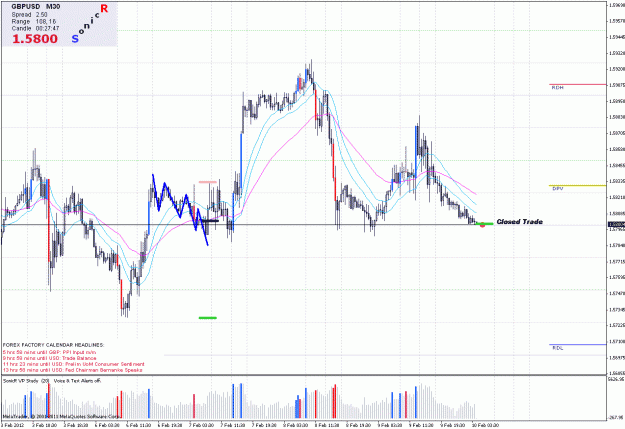Viewport: 625px width, 429px height.
Task: Select the blue RDL level line
Action: click(578, 344)
